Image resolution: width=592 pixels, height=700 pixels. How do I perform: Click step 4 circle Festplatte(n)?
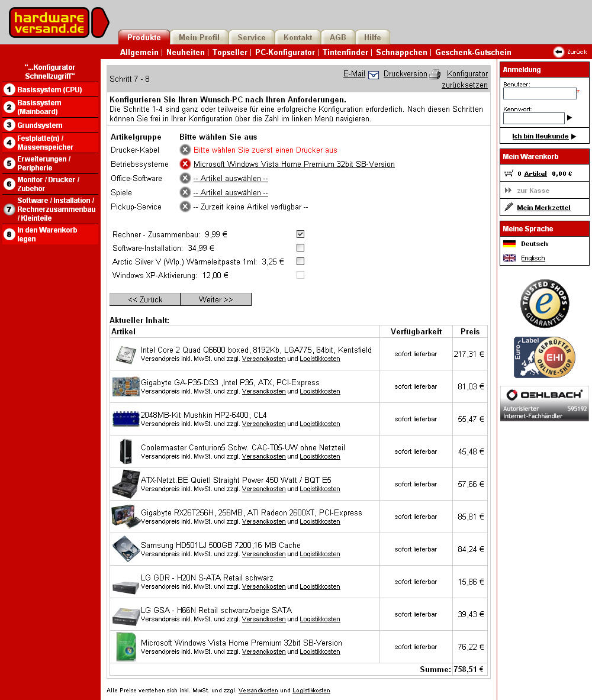click(9, 143)
